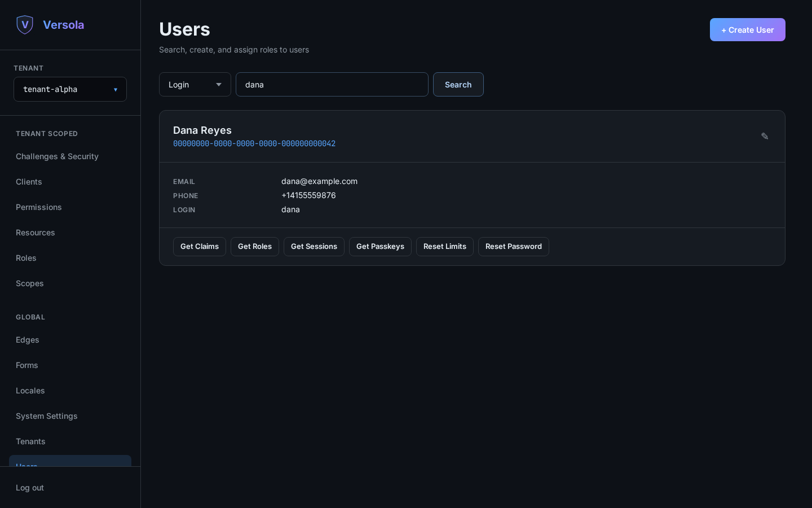This screenshot has width=812, height=508.
Task: Click the user ID link ending in 000000000042
Action: tap(254, 144)
